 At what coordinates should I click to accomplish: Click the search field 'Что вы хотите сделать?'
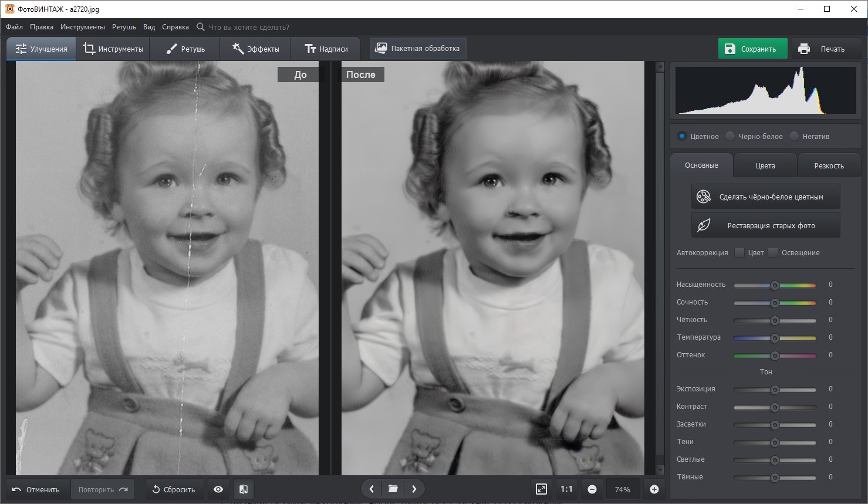pos(249,27)
